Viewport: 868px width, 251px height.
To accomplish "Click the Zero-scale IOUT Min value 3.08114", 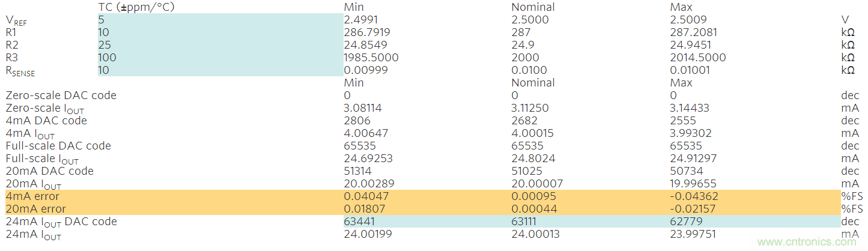I will click(363, 108).
